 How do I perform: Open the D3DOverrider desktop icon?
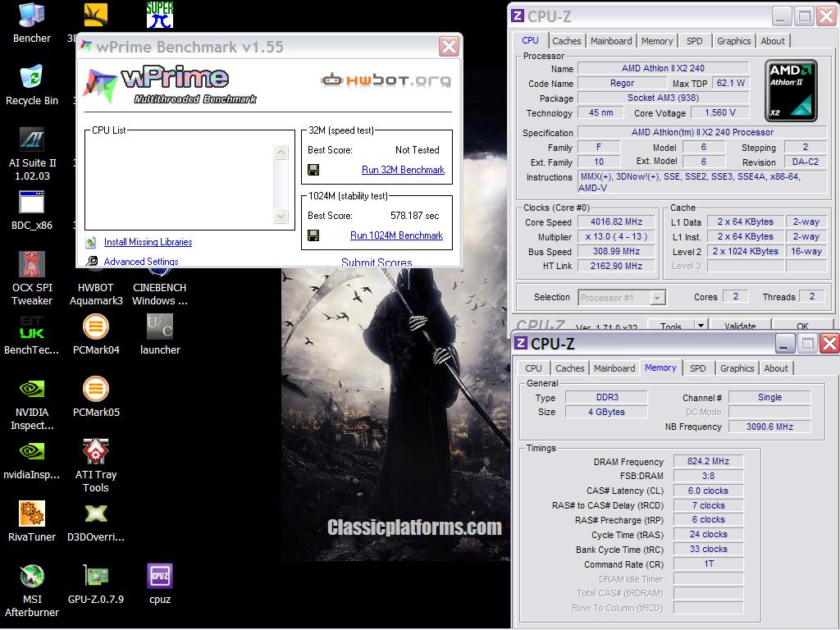pyautogui.click(x=96, y=522)
